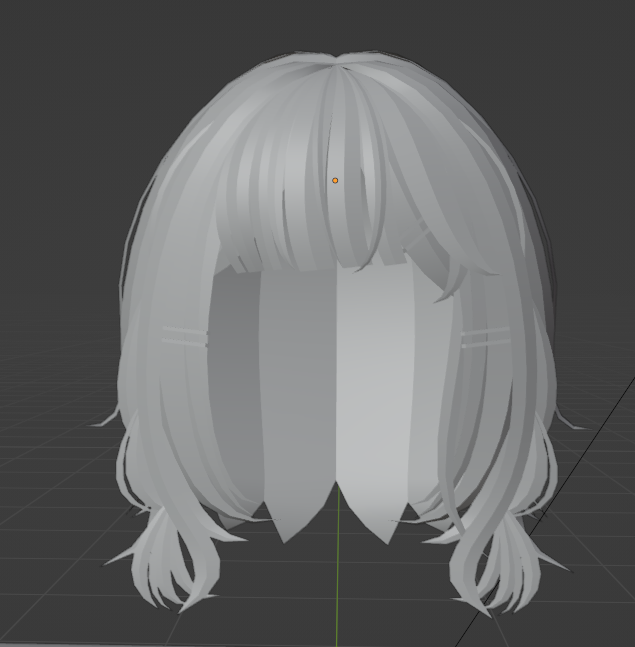This screenshot has height=647, width=635.
Task: Click the left hairpin clip on the hair
Action: 184,336
